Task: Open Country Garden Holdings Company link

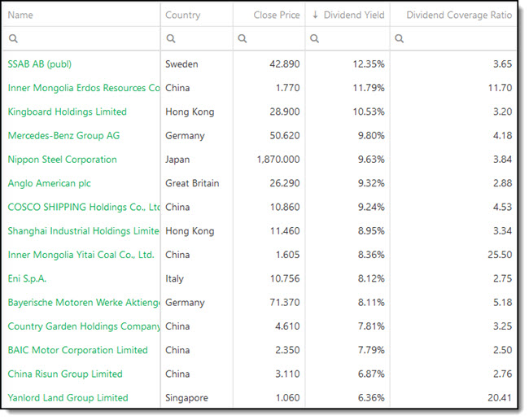Action: [x=84, y=326]
